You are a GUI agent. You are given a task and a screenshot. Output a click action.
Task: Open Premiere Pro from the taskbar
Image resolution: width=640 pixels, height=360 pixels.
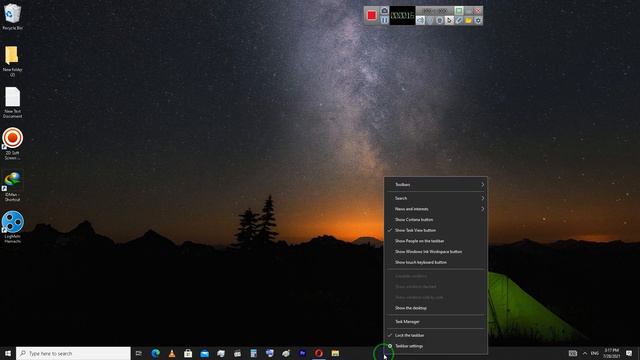(302, 353)
